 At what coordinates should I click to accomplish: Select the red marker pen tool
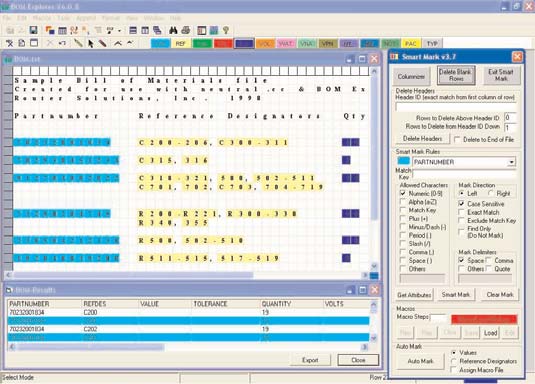click(x=102, y=43)
